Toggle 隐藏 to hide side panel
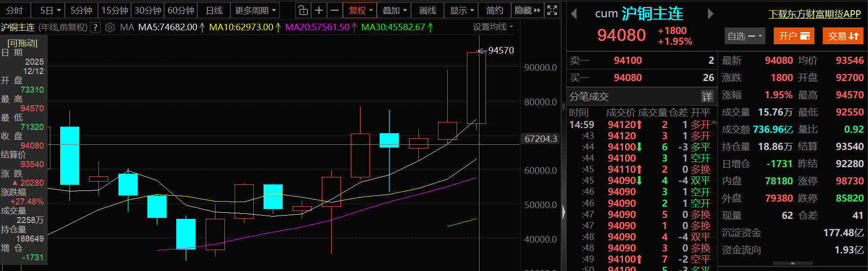This screenshot has height=271, width=868. (528, 10)
